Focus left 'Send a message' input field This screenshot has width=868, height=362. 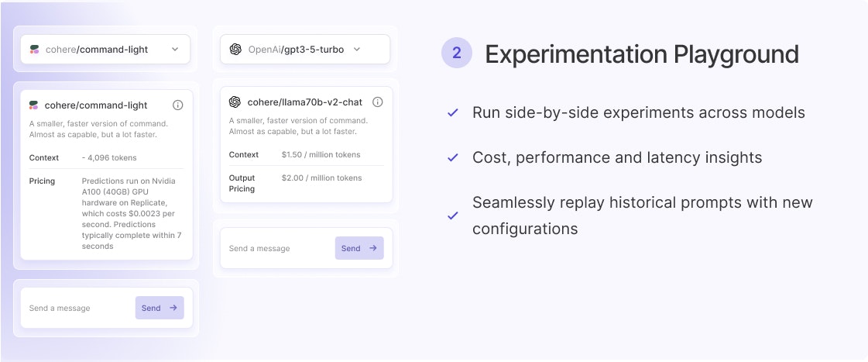[77, 308]
